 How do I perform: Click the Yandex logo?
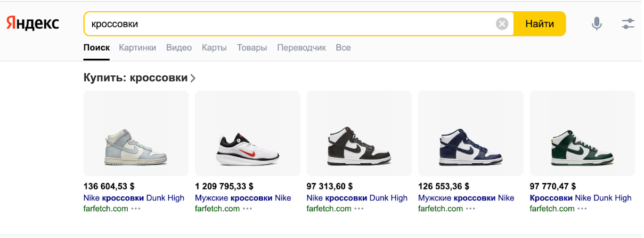click(x=32, y=23)
